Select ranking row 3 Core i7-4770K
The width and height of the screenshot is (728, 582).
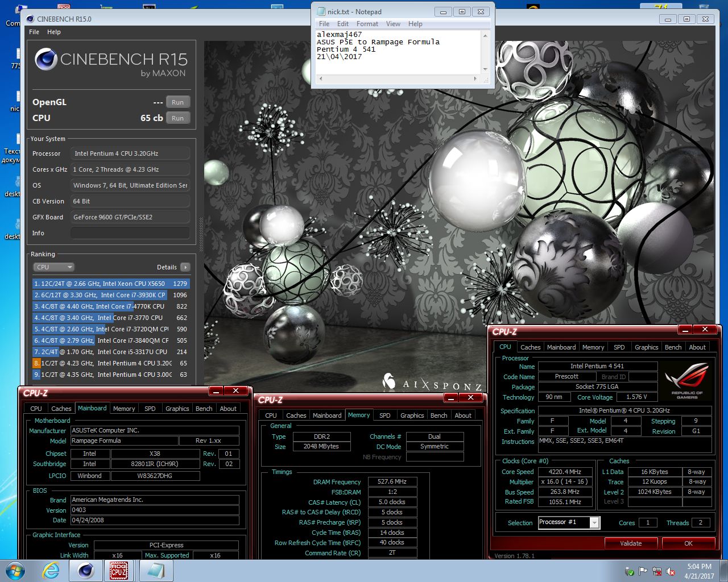coord(111,306)
